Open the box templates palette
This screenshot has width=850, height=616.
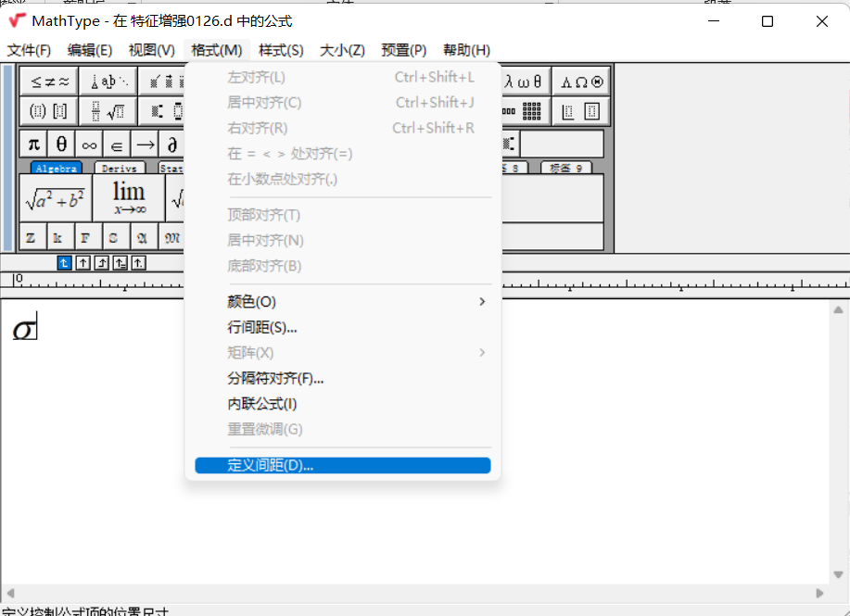[x=581, y=111]
